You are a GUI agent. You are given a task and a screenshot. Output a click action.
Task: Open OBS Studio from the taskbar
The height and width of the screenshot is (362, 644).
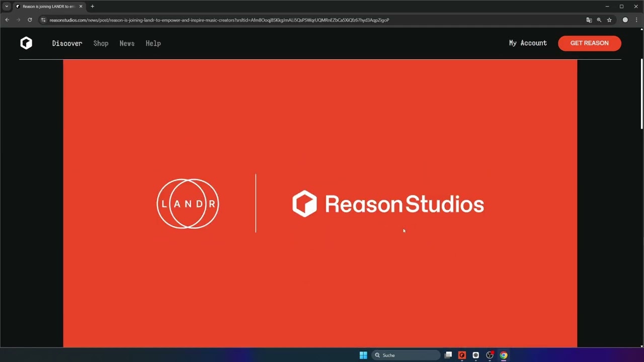point(490,355)
